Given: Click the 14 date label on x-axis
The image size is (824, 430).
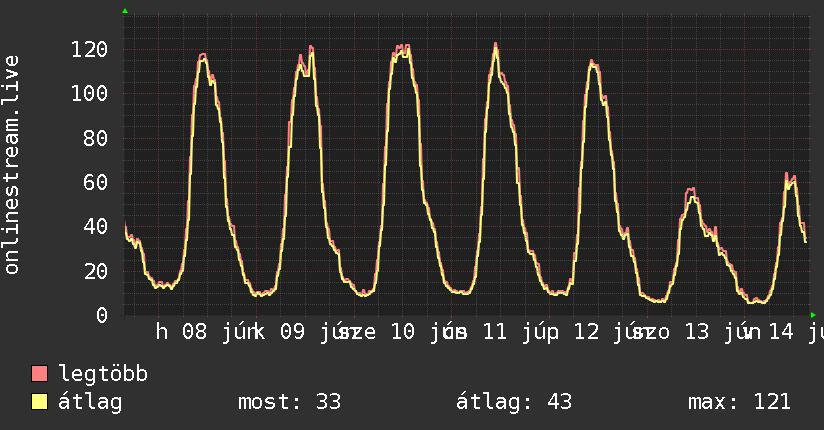Looking at the screenshot, I should click(x=781, y=332).
